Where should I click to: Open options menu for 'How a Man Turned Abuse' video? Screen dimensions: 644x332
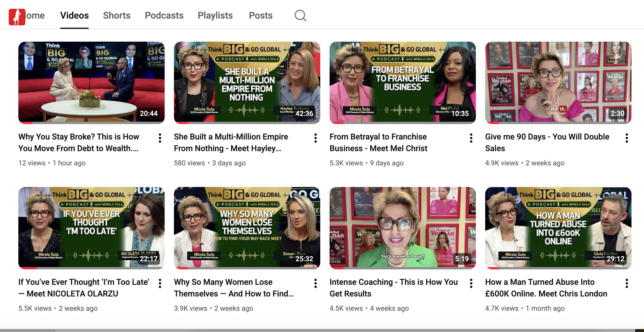627,283
